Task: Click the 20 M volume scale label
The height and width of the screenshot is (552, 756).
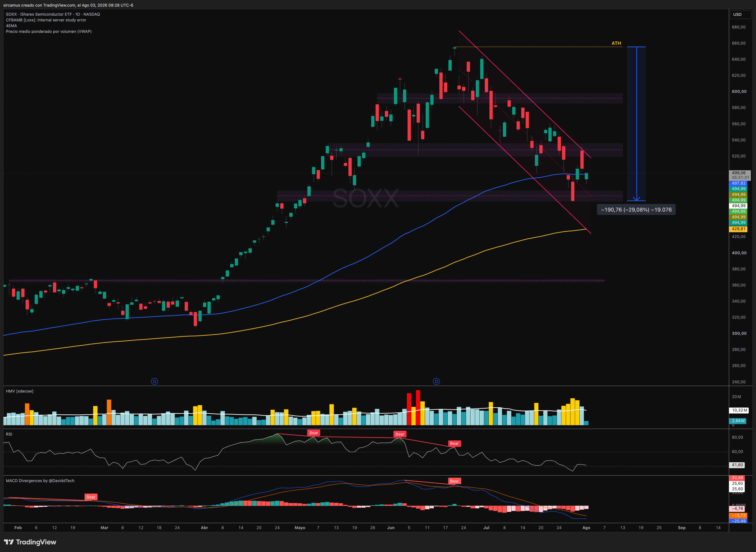Action: 736,397
